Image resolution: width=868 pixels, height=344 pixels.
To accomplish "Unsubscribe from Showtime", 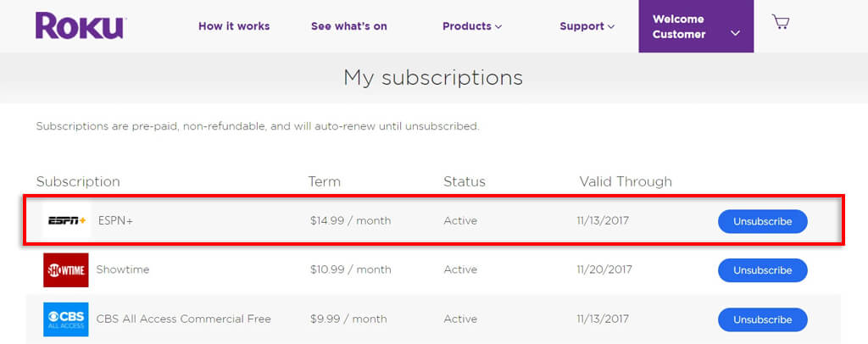I will pyautogui.click(x=762, y=270).
